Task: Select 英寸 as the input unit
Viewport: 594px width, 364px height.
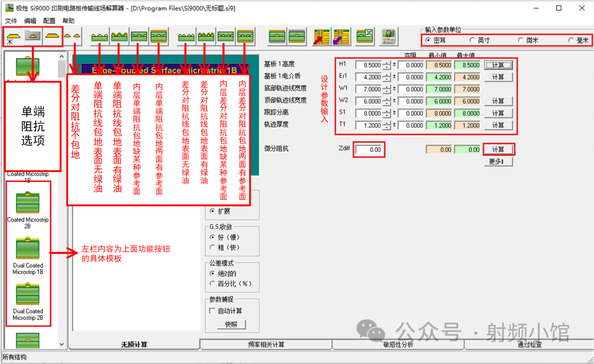Action: click(472, 40)
